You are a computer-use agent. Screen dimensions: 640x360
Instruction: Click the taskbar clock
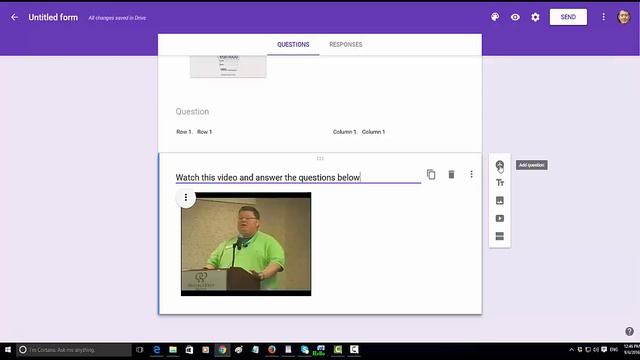pyautogui.click(x=631, y=349)
